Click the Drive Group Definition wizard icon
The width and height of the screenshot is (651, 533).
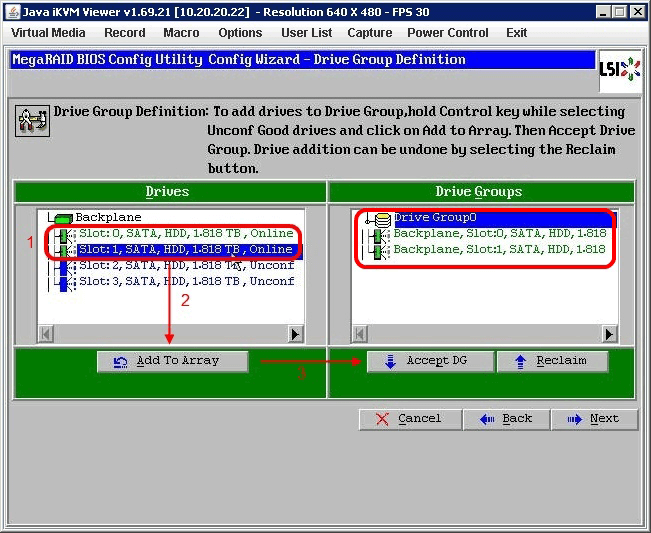tap(30, 120)
